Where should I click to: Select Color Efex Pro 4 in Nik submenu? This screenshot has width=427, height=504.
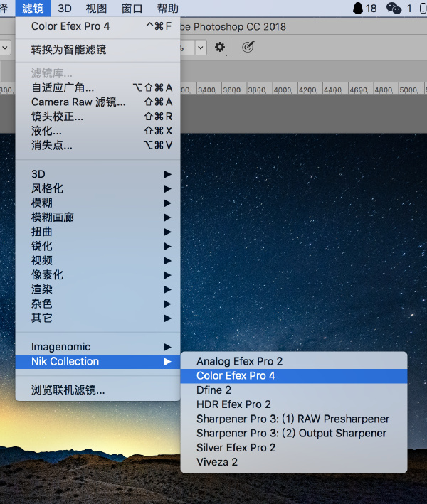click(294, 376)
